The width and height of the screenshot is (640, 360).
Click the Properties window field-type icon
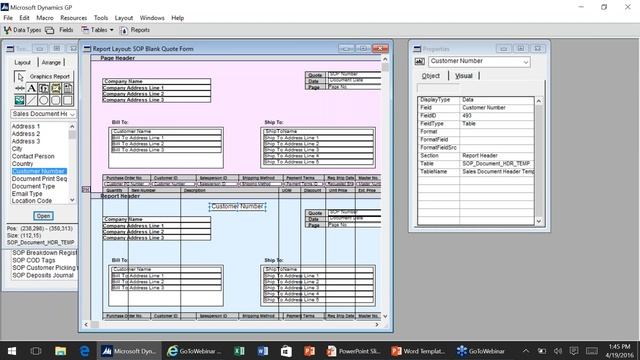coord(420,62)
